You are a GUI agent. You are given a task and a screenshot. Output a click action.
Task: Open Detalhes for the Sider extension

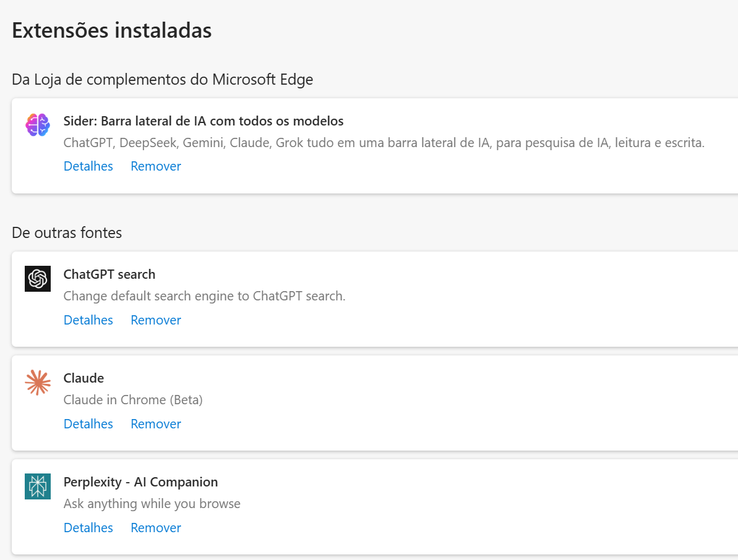tap(88, 166)
